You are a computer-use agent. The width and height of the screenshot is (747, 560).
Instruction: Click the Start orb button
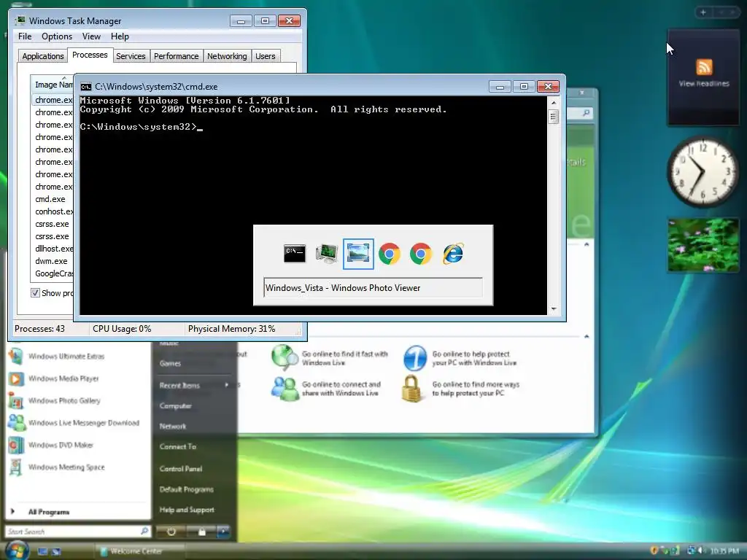coord(16,551)
